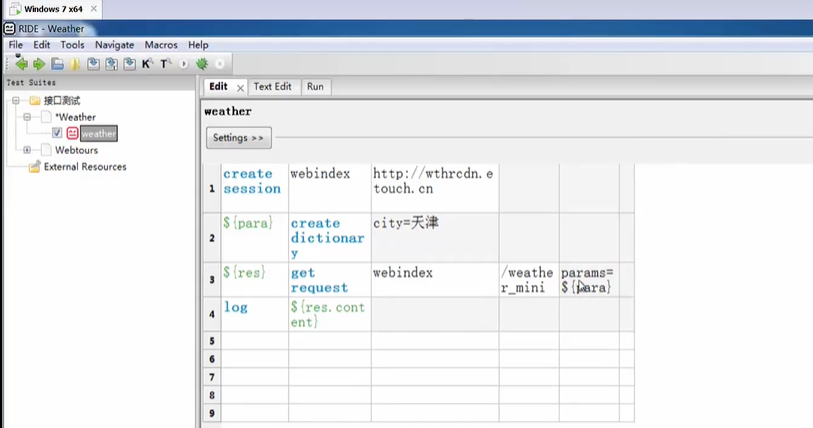Open the Tools menu
This screenshot has width=813, height=428.
72,45
